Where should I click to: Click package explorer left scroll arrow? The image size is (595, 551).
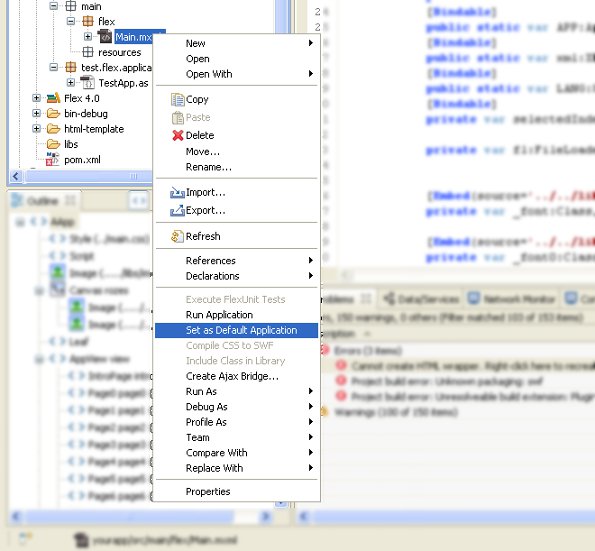pos(16,176)
